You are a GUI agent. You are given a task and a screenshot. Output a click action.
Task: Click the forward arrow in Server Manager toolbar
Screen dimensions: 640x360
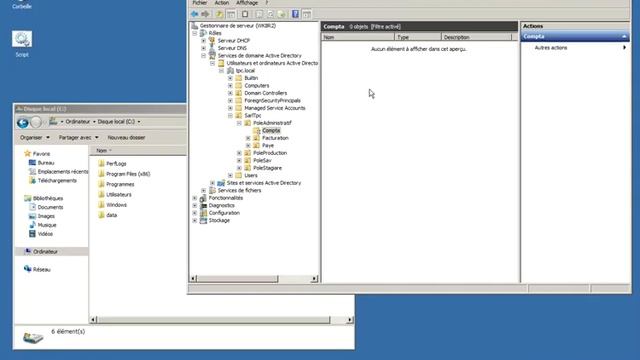tap(205, 14)
